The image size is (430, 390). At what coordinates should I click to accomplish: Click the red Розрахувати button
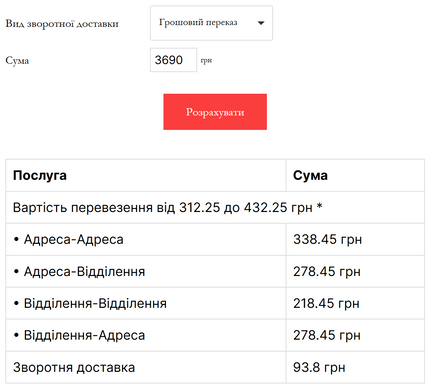click(x=215, y=112)
